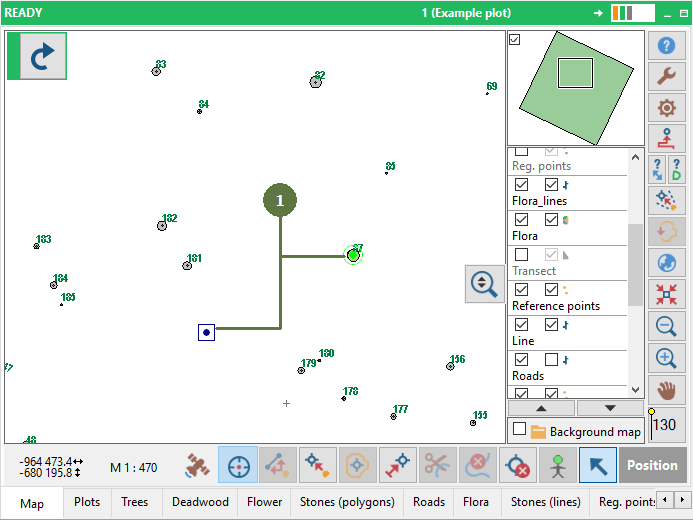Select the blue arrow pointer tool

(598, 465)
